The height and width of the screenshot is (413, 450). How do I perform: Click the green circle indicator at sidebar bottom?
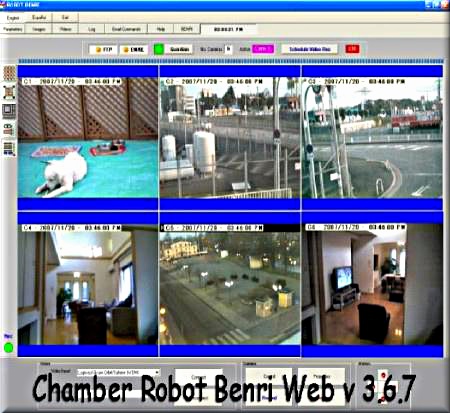coord(8,348)
